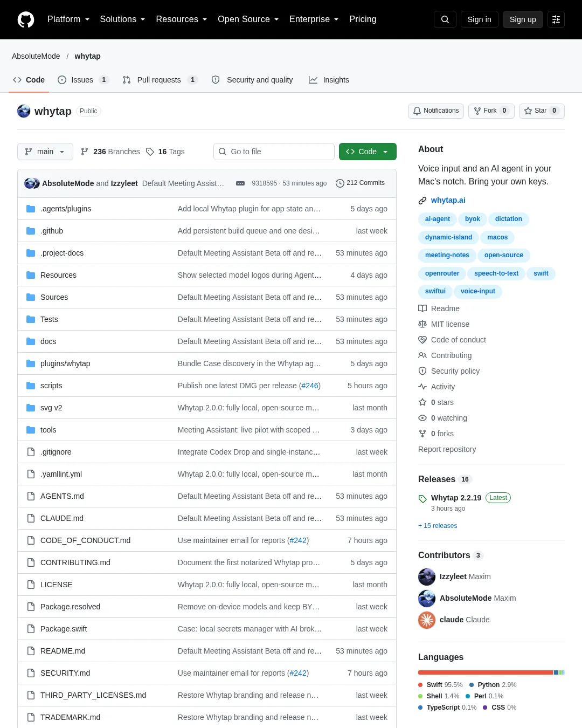Open the Code of conduct link
582x728 pixels.
click(452, 340)
